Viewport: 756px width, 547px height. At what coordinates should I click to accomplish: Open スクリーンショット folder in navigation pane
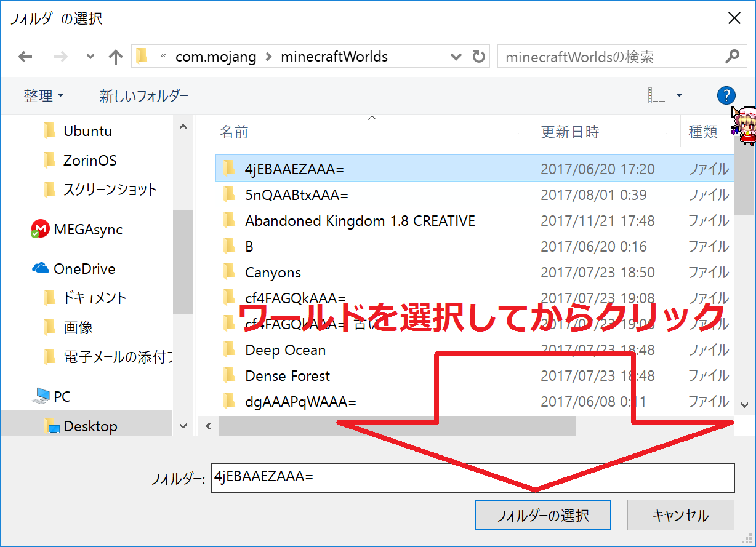[110, 190]
